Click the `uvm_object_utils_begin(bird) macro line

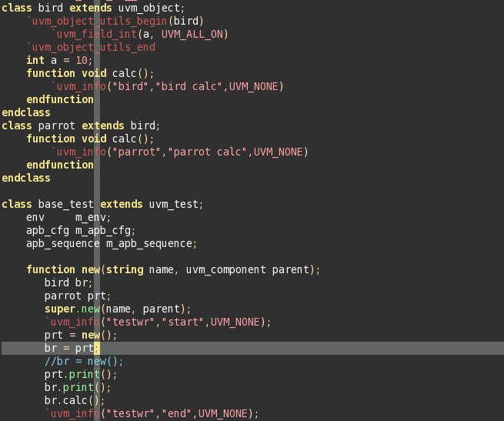click(x=115, y=21)
